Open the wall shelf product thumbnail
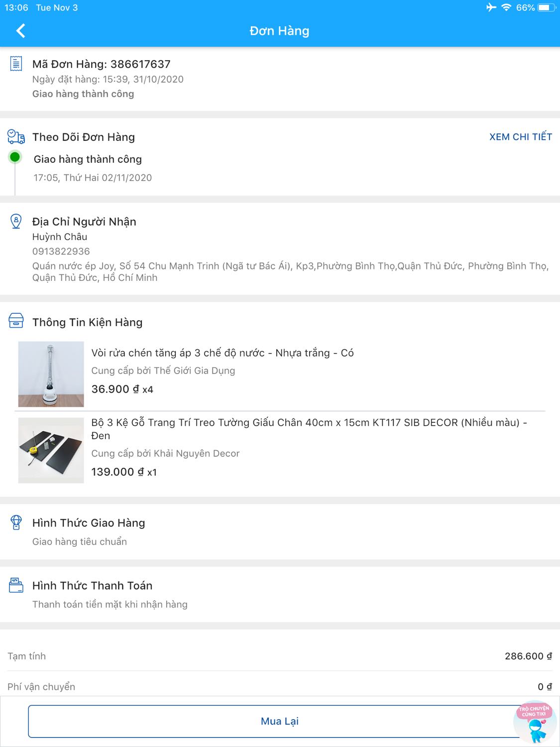This screenshot has height=747, width=560. click(x=51, y=450)
